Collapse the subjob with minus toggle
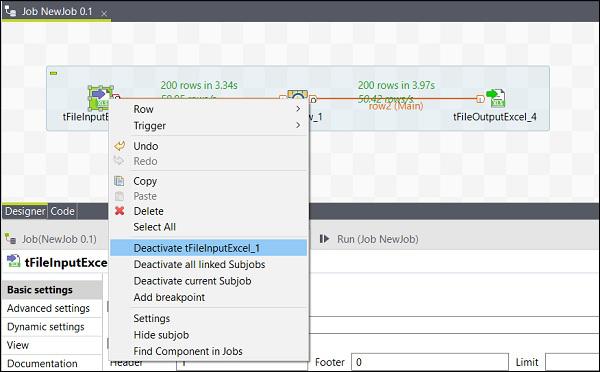Viewport: 600px width, 372px height. (54, 73)
